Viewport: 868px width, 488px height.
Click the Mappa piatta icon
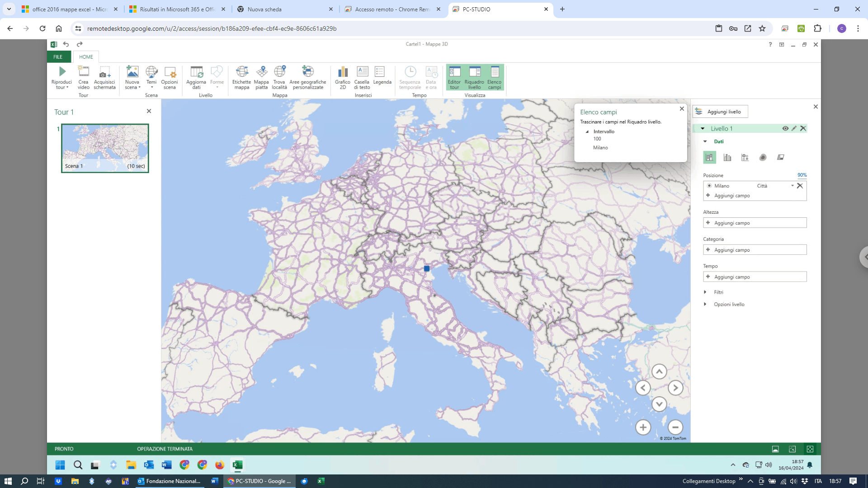[261, 71]
